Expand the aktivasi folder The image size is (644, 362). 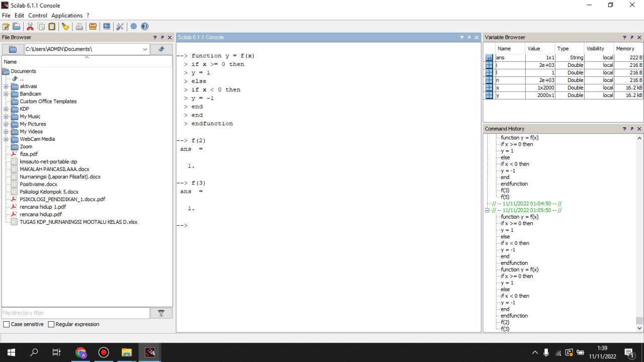click(x=6, y=86)
